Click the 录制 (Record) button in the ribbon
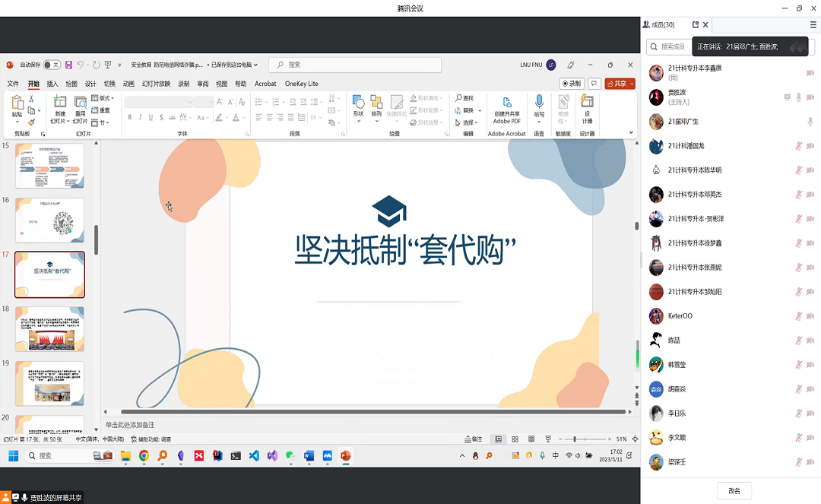The height and width of the screenshot is (504, 821). pos(573,84)
